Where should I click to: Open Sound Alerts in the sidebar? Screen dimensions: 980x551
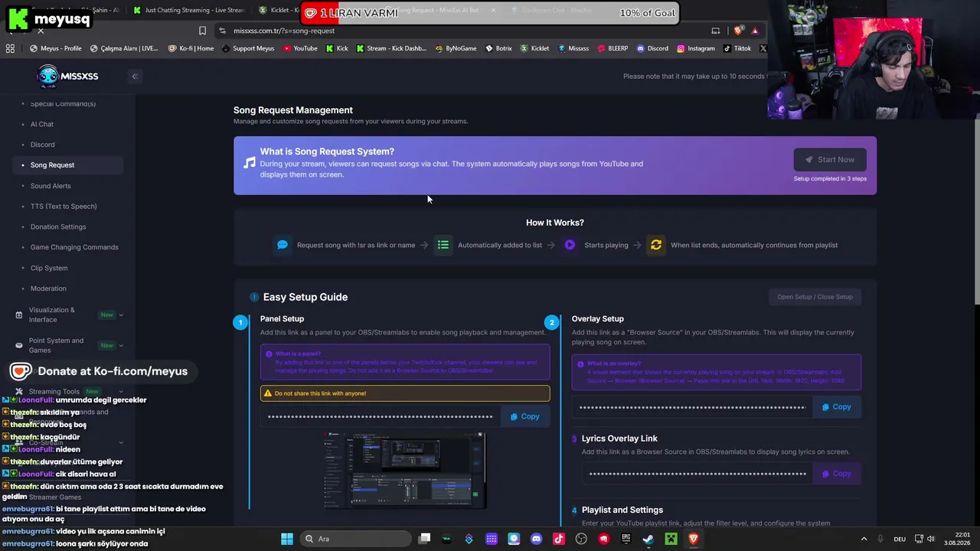51,186
